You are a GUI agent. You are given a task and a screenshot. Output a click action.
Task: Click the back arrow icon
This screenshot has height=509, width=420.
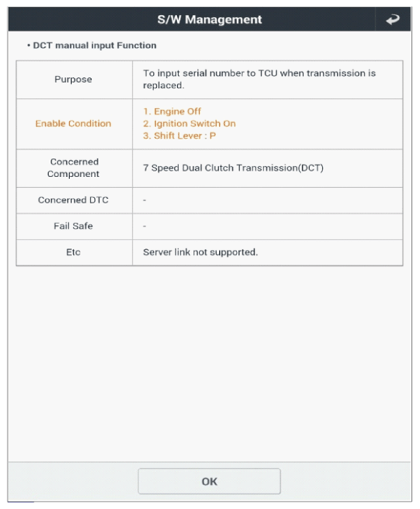[393, 20]
